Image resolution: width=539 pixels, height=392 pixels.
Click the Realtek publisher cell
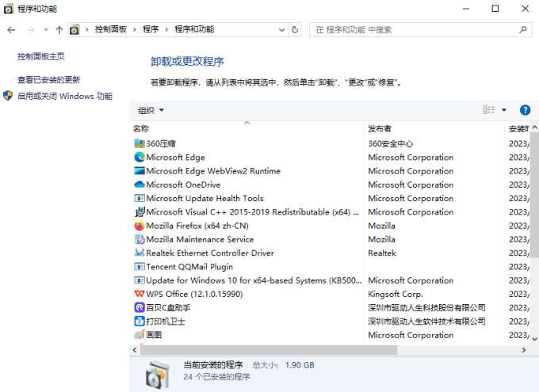coord(382,253)
